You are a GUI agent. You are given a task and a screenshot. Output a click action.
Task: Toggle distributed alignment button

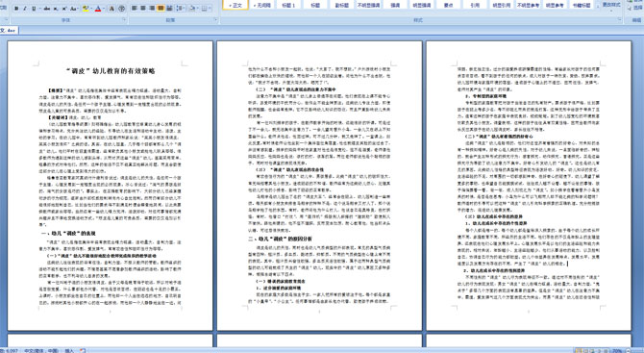pos(169,9)
